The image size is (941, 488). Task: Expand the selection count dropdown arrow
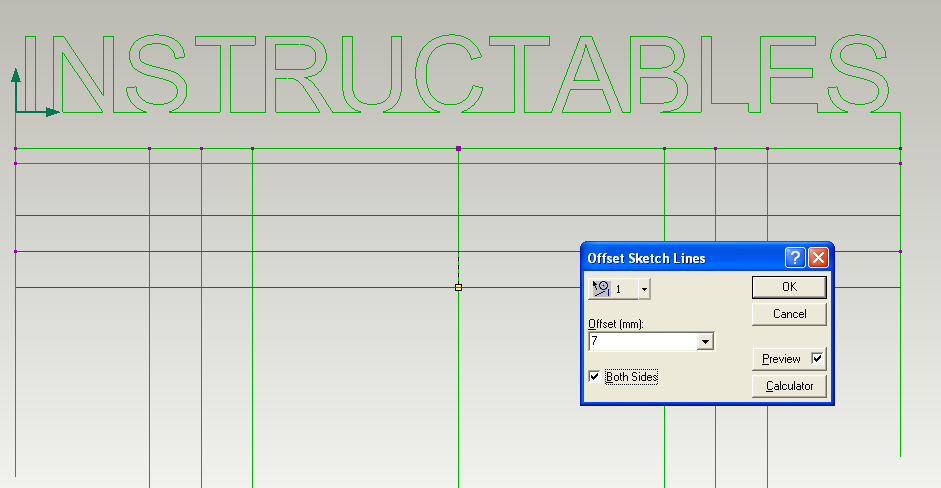point(644,289)
